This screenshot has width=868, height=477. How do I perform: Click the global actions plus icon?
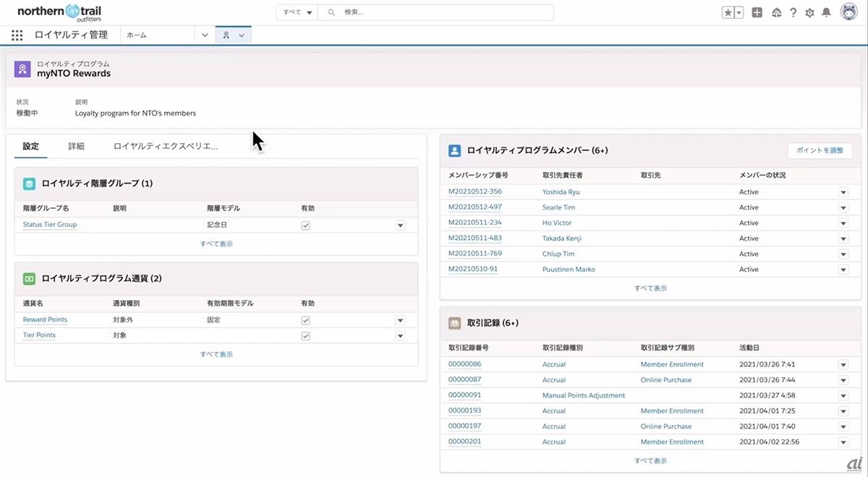757,12
